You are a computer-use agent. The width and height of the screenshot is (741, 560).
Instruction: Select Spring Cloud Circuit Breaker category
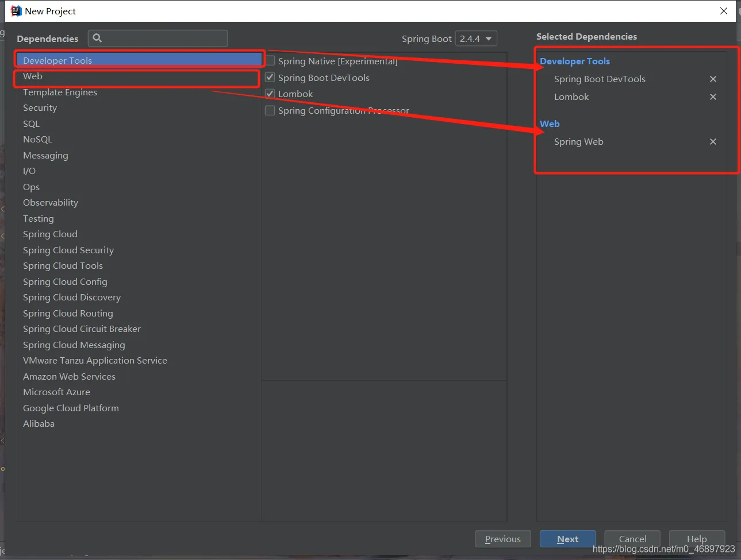pyautogui.click(x=139, y=329)
